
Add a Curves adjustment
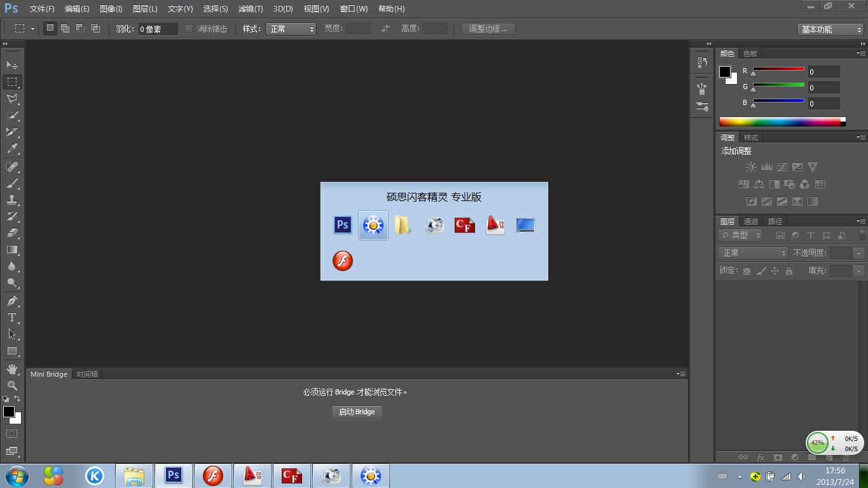[x=782, y=167]
